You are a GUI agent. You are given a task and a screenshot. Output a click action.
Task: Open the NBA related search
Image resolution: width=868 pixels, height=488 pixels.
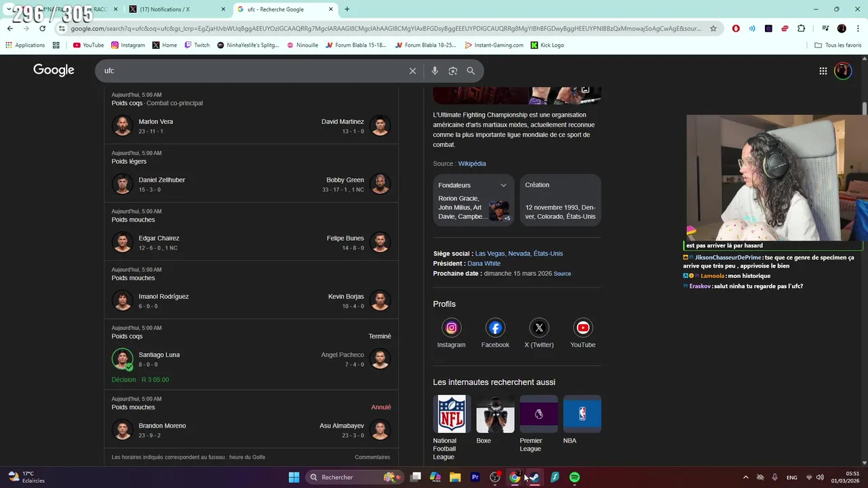click(582, 420)
